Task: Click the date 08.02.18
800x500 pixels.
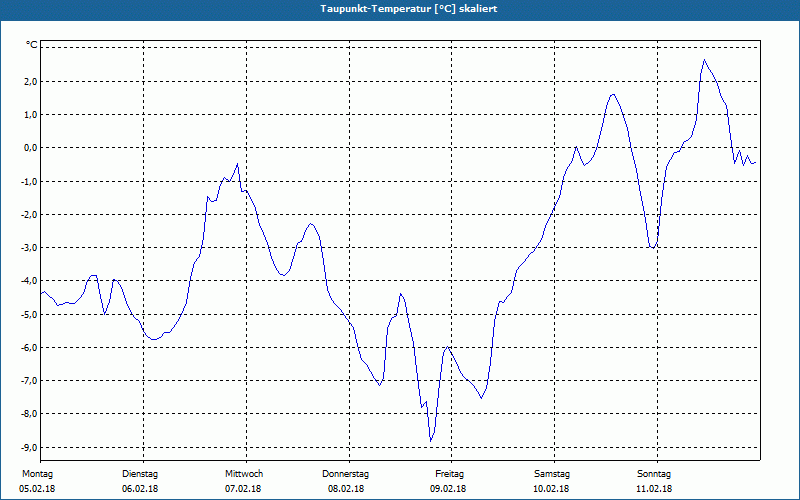Action: point(346,489)
